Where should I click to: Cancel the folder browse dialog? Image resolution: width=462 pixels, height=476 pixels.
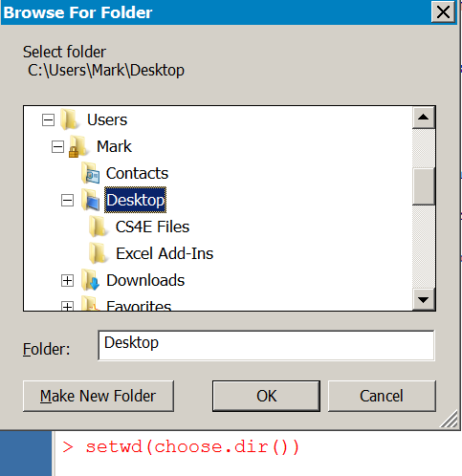382,396
